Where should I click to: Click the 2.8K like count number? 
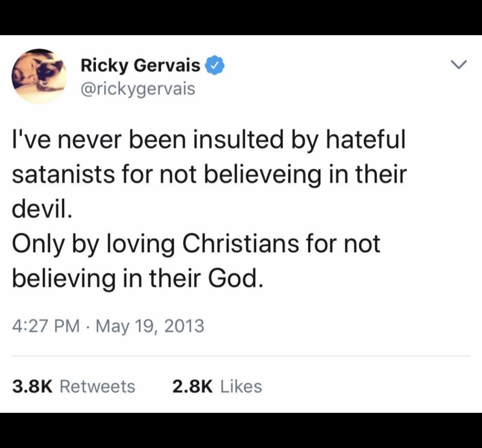tap(192, 386)
